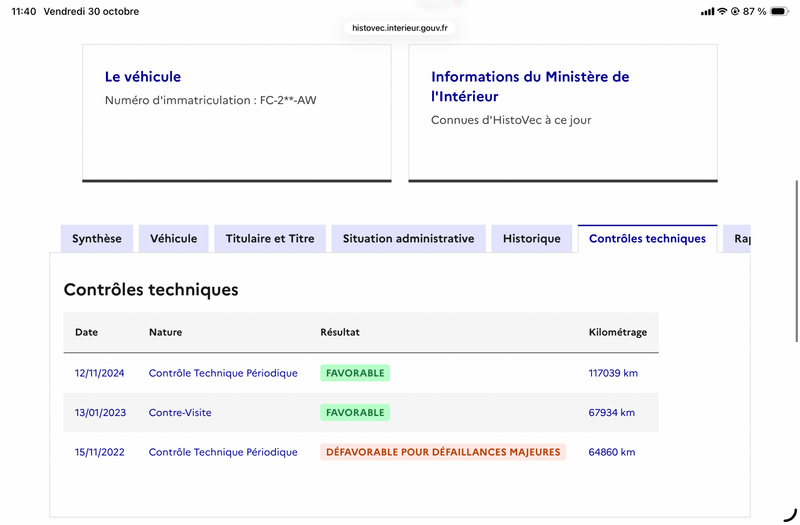
Task: Click the Résultat column header
Action: tap(340, 332)
